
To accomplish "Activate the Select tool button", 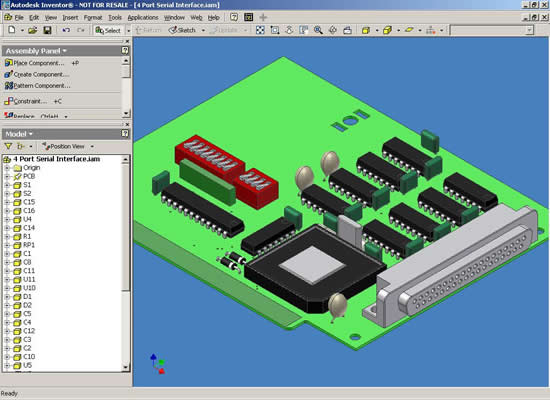I will 108,30.
